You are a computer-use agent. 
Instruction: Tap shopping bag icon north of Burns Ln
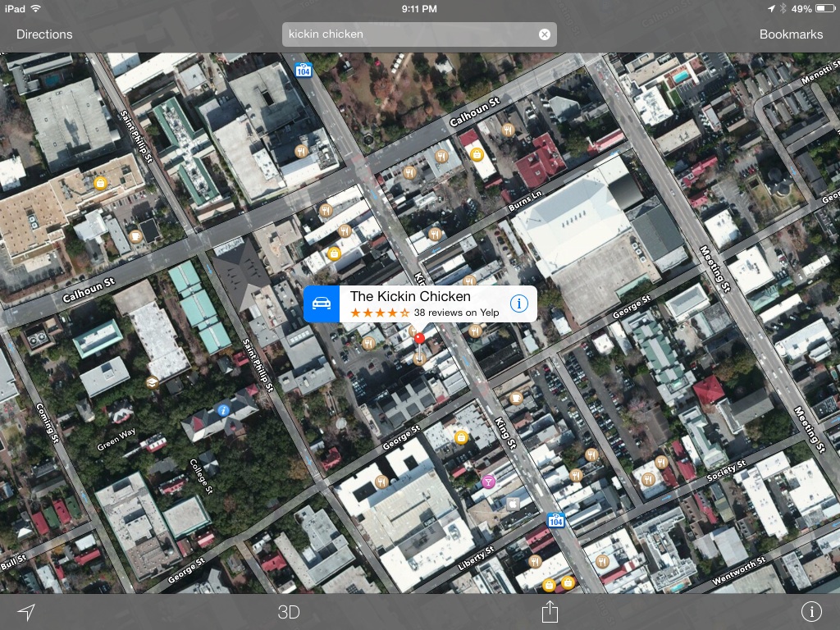[477, 155]
